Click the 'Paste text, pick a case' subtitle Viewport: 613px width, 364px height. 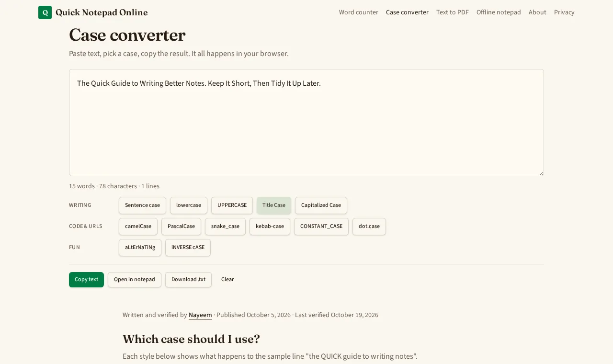[x=179, y=54]
